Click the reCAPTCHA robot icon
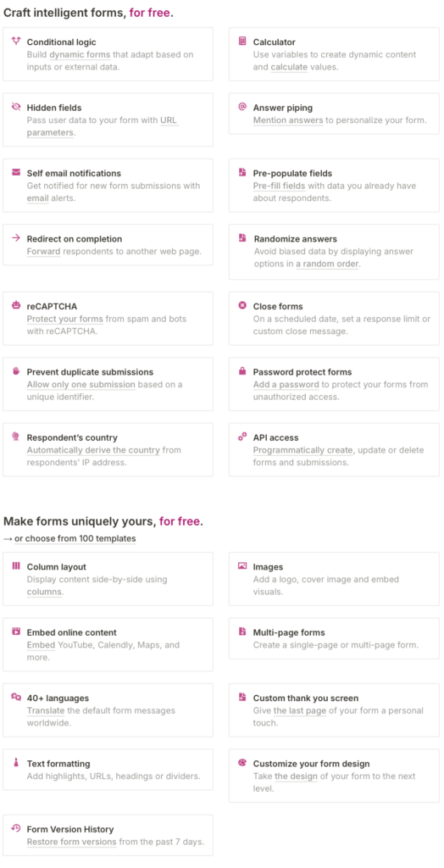Image resolution: width=444 pixels, height=868 pixels. [x=16, y=305]
